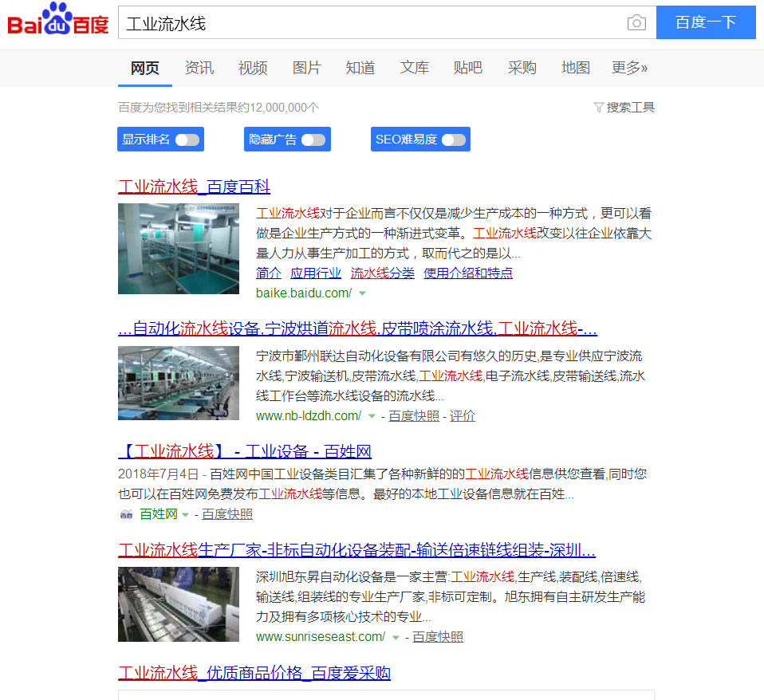Open 【工业流水线】 - 工业设备 - 百姓网 result
Viewport: 764px width, 700px height.
point(245,451)
